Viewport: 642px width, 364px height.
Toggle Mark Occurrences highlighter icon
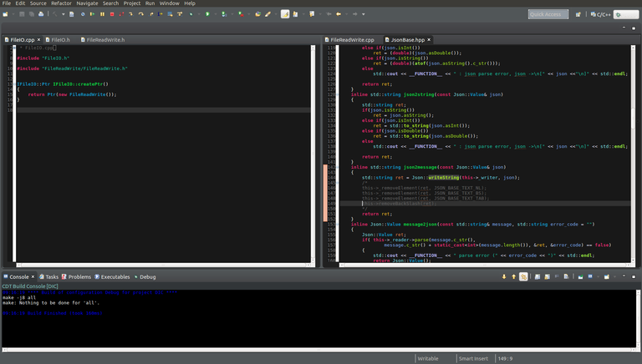click(x=285, y=14)
